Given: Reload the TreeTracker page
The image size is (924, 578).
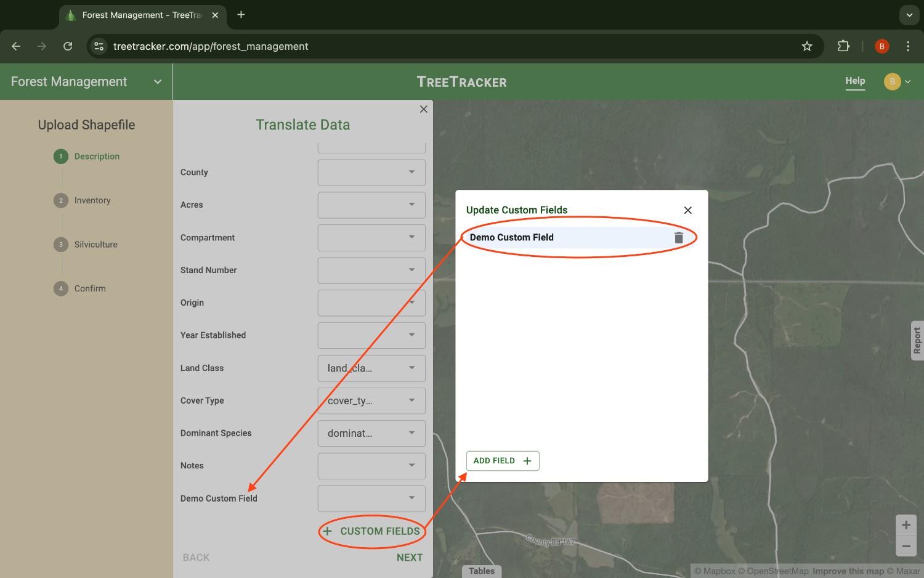Looking at the screenshot, I should [68, 46].
